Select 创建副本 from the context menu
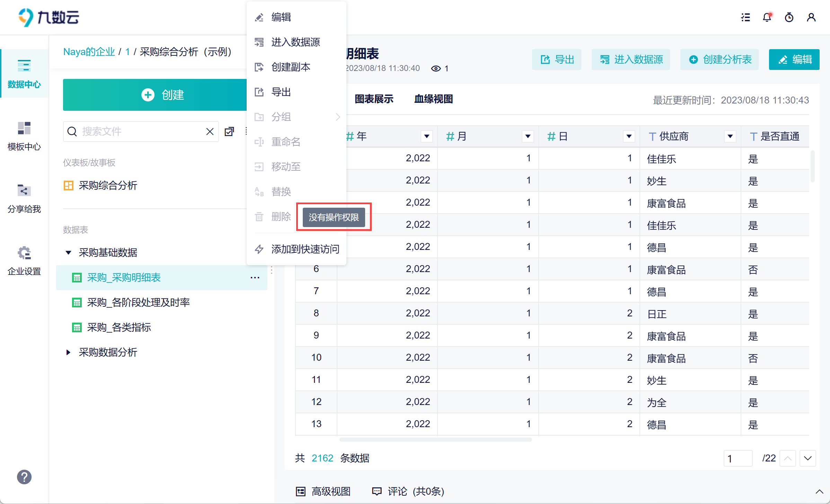The width and height of the screenshot is (830, 504). [x=290, y=67]
